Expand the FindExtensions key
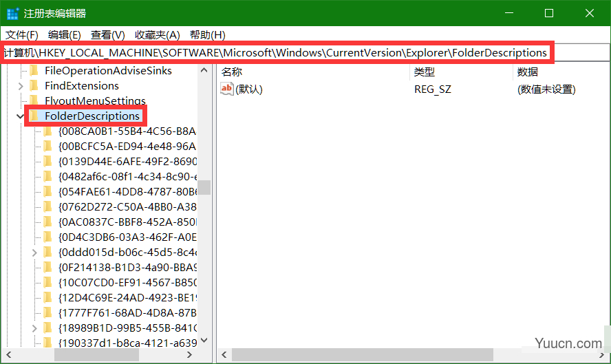The image size is (611, 364). 21,86
